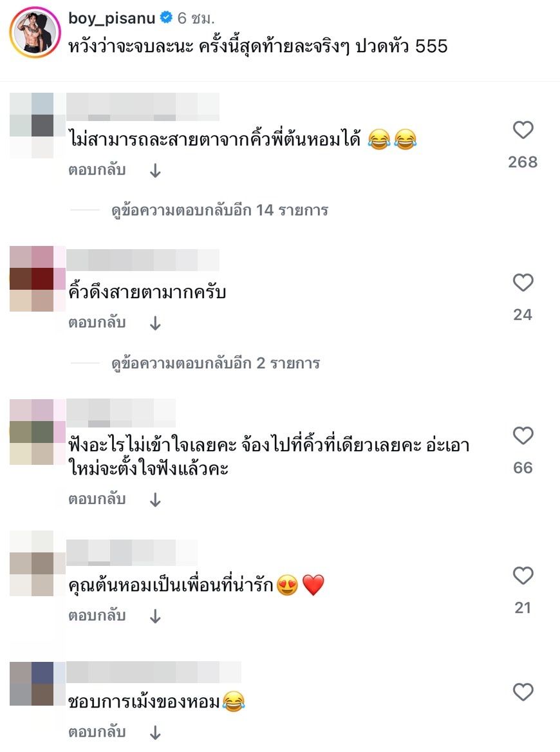The width and height of the screenshot is (560, 752).
Task: Click the blue verified badge
Action: 166,18
